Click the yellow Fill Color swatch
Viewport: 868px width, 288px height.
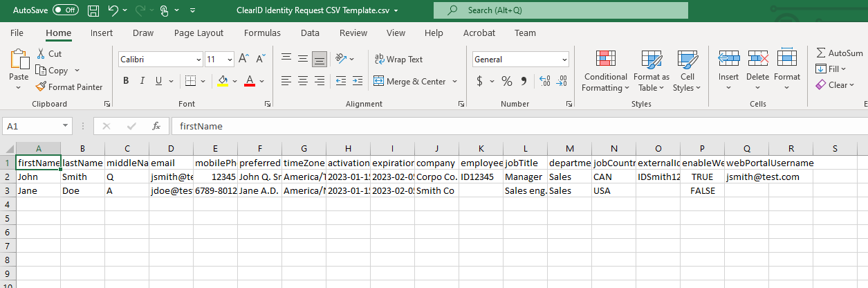(x=223, y=81)
